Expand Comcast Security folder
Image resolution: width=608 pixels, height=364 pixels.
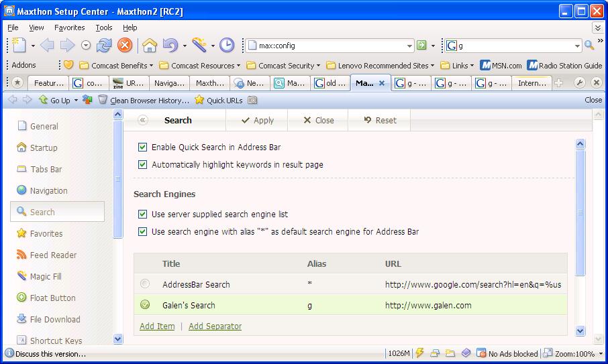coord(283,66)
